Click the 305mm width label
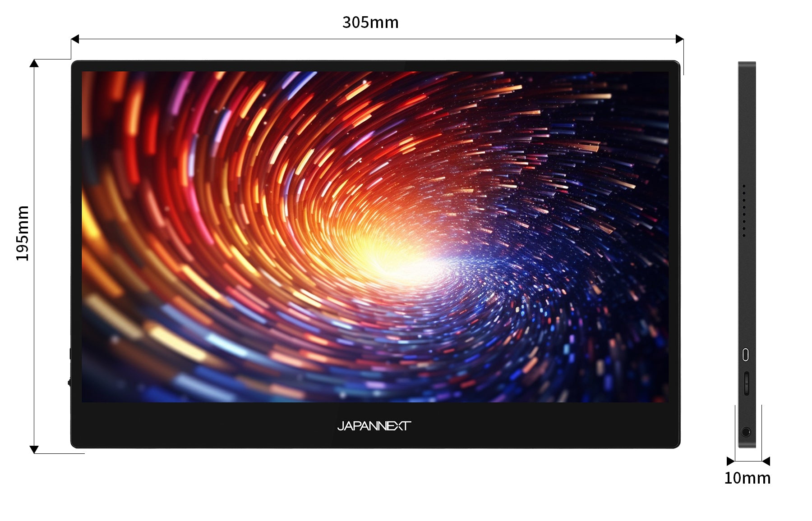The width and height of the screenshot is (812, 521). pyautogui.click(x=370, y=22)
